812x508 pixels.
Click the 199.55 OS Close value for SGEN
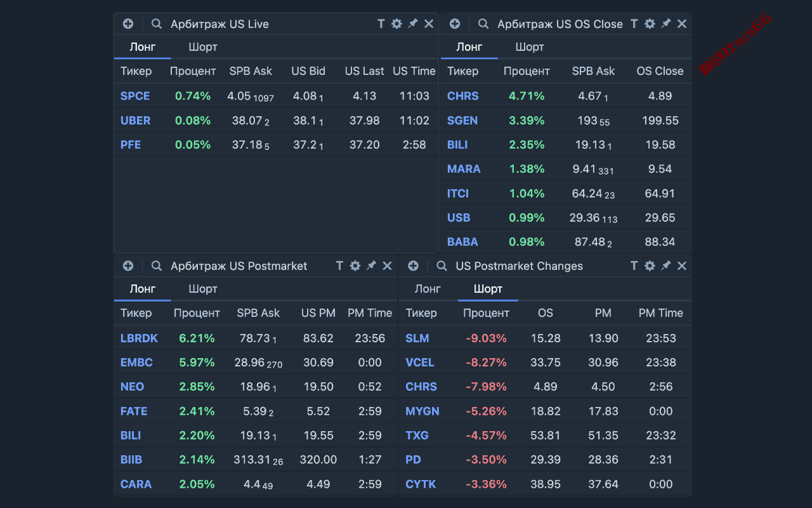(660, 120)
